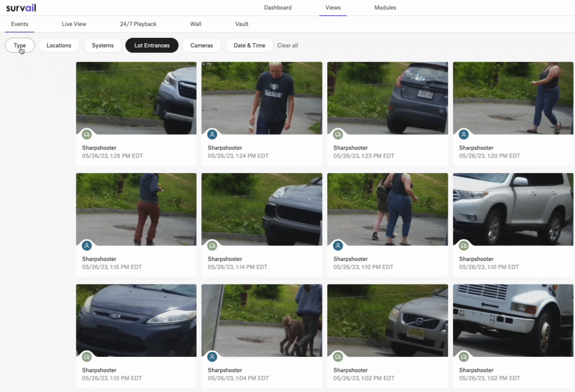Open the 1:26 PM gray Subaru thumbnail
Screen dimensions: 575x392
[x=136, y=98]
